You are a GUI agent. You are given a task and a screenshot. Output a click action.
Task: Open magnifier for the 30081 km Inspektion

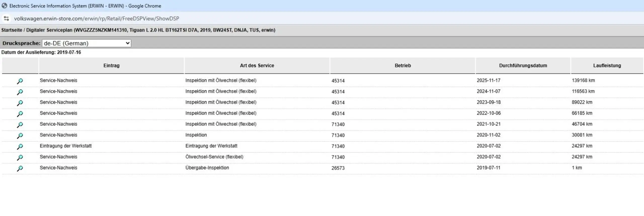tap(20, 136)
